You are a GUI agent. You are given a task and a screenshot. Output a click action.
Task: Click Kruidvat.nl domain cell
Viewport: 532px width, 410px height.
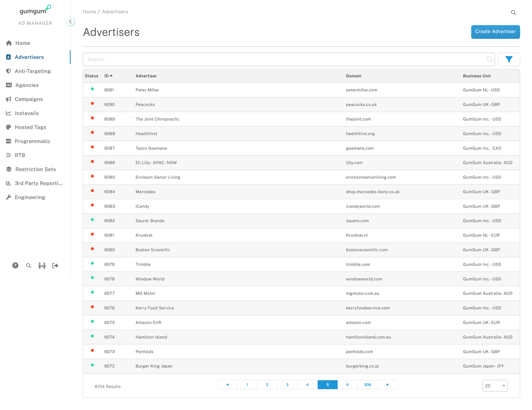[x=357, y=235]
